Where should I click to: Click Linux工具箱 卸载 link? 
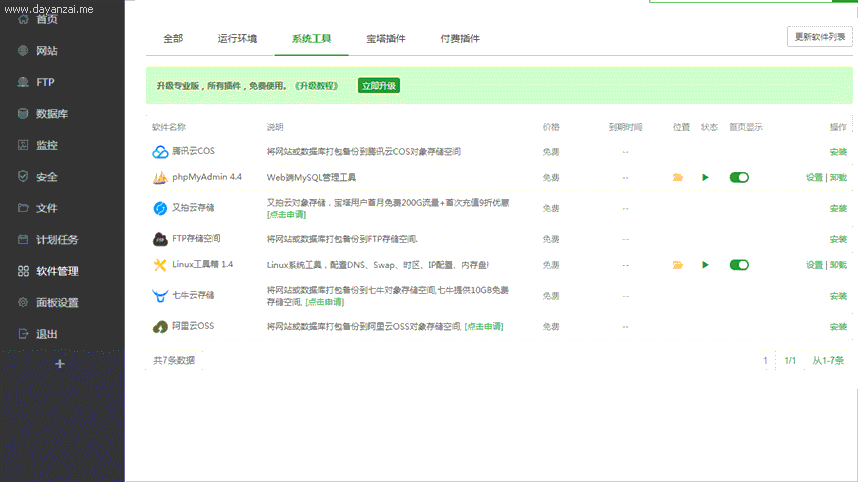[x=838, y=265]
